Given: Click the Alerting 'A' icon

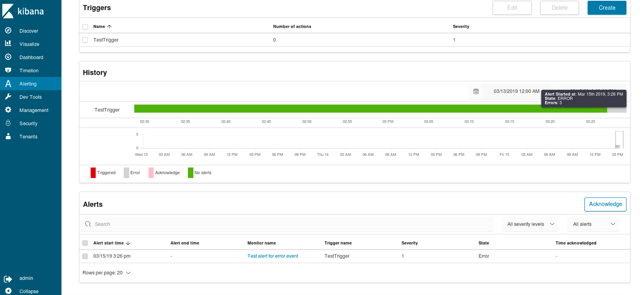Looking at the screenshot, I should pyautogui.click(x=8, y=84).
